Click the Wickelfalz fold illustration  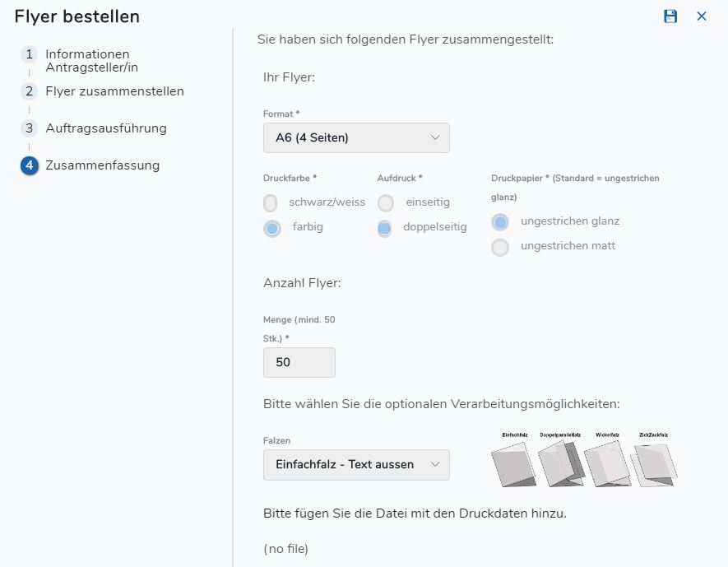pos(607,463)
